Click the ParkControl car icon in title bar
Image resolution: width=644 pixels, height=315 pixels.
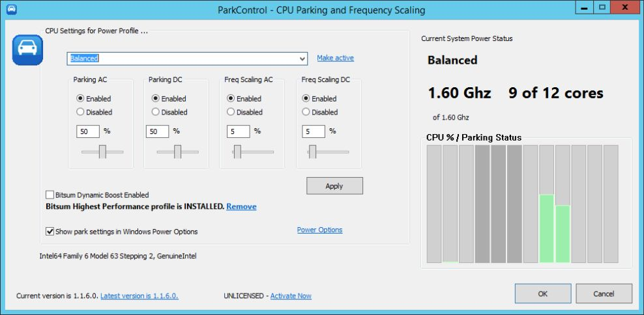[x=10, y=10]
